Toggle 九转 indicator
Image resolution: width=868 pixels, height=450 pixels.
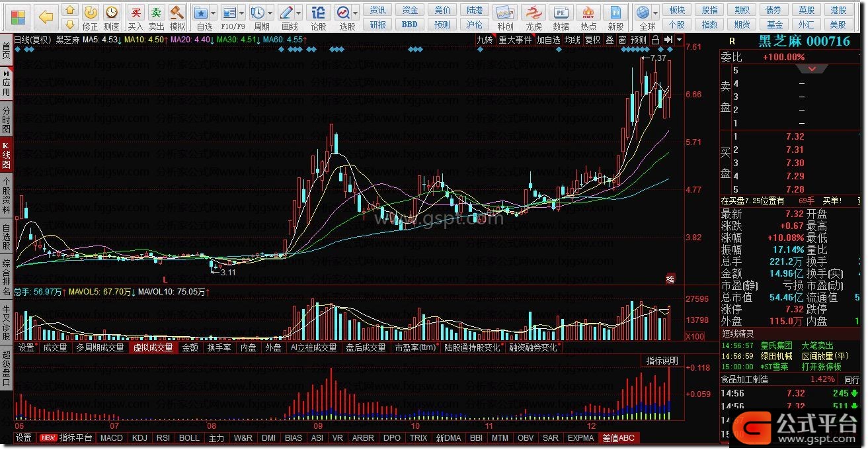485,40
